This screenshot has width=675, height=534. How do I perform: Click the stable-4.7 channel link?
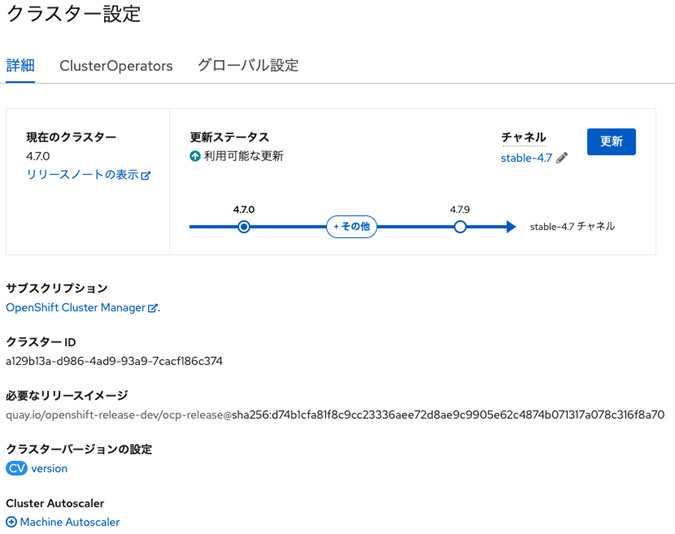[526, 158]
